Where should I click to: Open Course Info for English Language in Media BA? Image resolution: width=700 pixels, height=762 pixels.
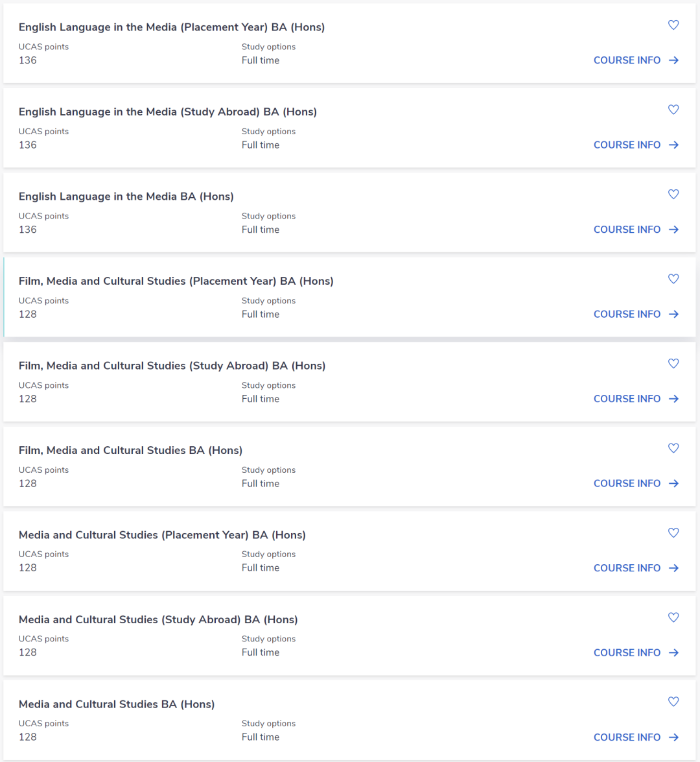635,230
